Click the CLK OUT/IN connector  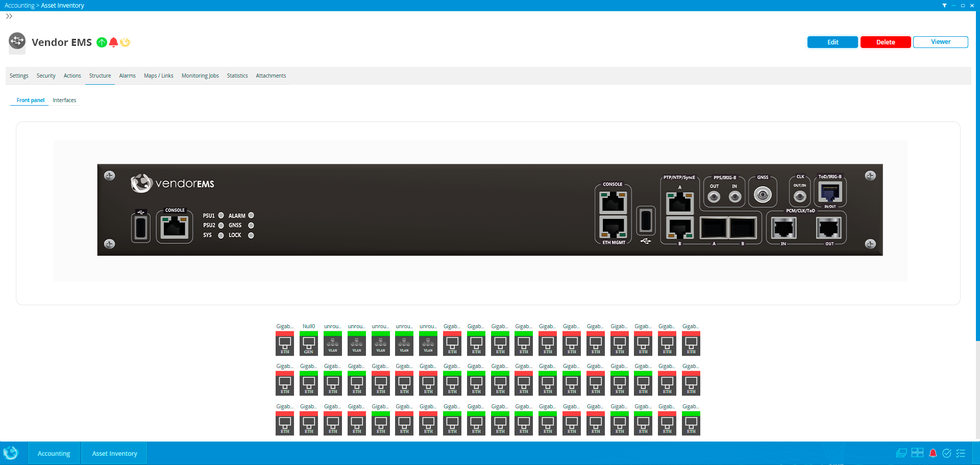800,196
